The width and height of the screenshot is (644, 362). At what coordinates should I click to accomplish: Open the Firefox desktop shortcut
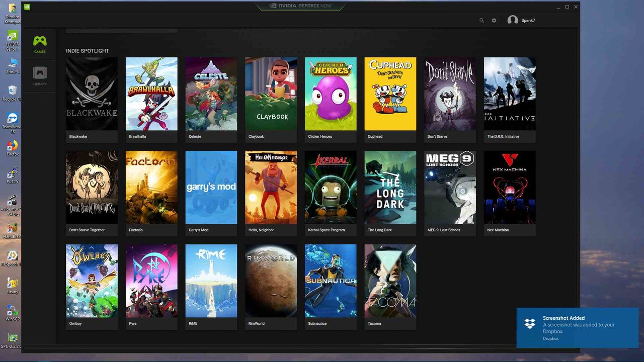[x=12, y=148]
